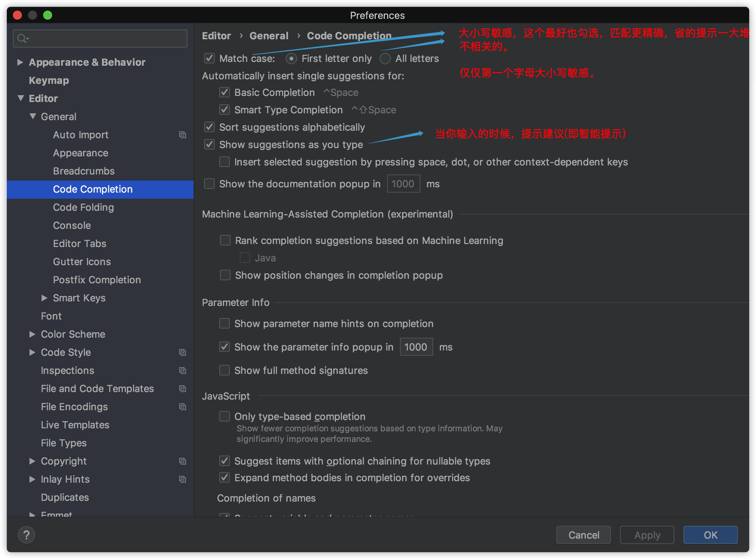
Task: Click General in the breadcrumb path
Action: tap(269, 36)
